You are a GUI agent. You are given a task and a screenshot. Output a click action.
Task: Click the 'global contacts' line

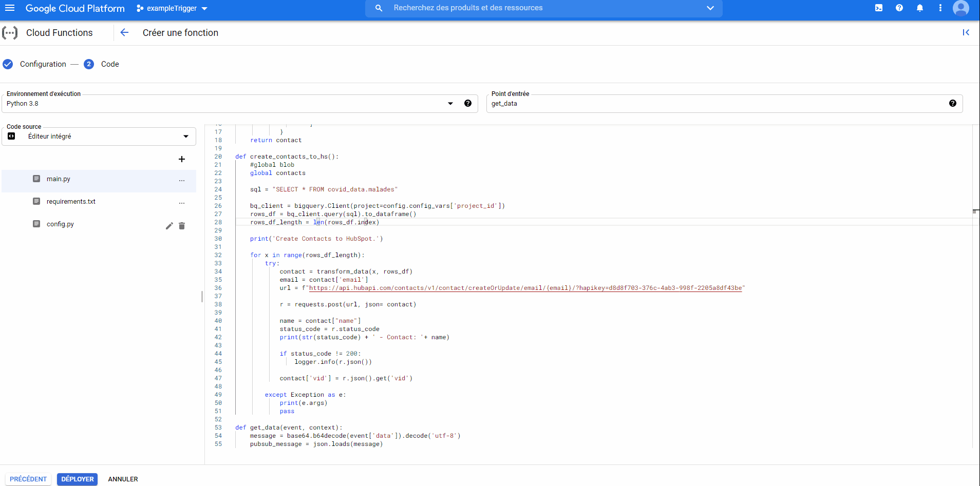278,173
